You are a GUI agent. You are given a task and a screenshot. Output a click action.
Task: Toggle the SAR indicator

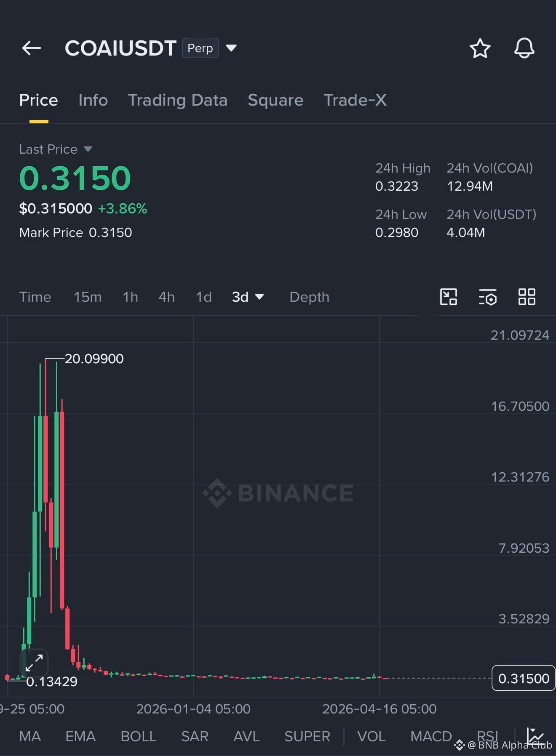(195, 736)
